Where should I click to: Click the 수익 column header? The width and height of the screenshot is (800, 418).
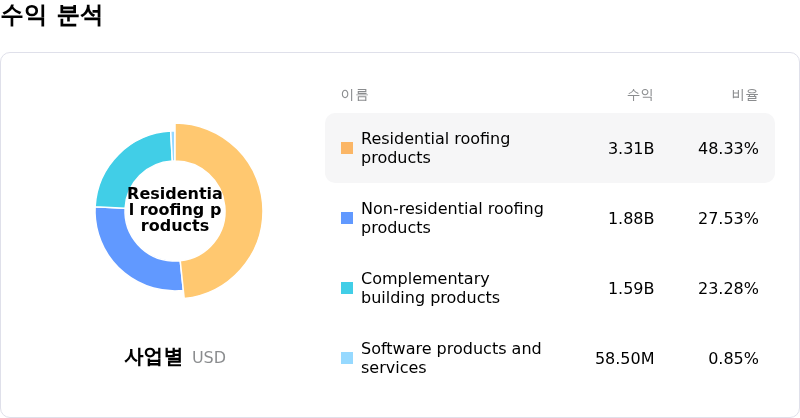pos(640,95)
